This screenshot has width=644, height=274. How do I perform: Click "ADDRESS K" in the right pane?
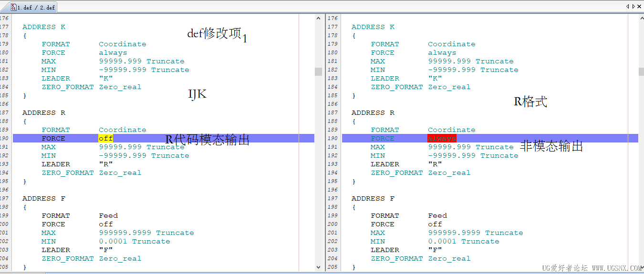coord(373,27)
